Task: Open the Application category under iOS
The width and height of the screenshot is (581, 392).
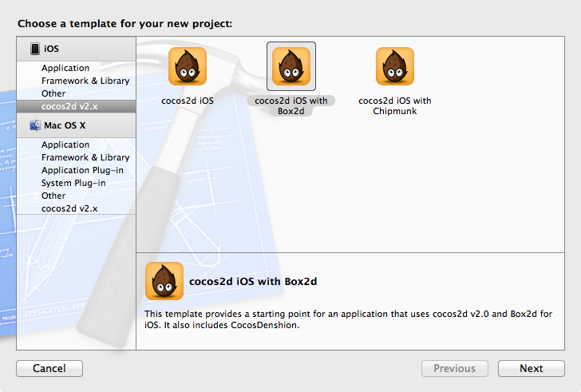Action: coord(65,68)
